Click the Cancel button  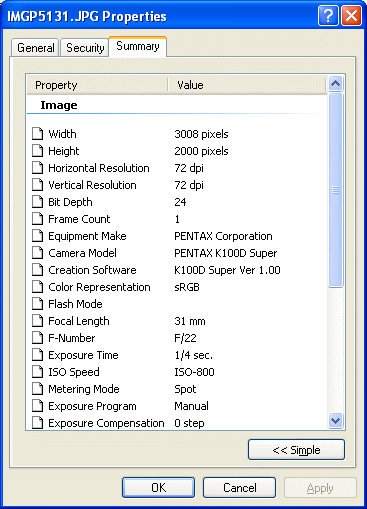click(x=239, y=488)
